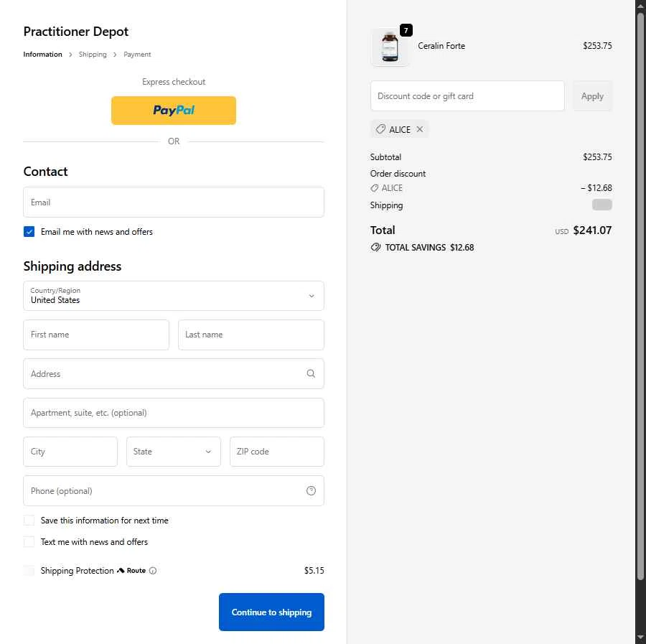
Task: Pay with PayPal express checkout
Action: 174,111
